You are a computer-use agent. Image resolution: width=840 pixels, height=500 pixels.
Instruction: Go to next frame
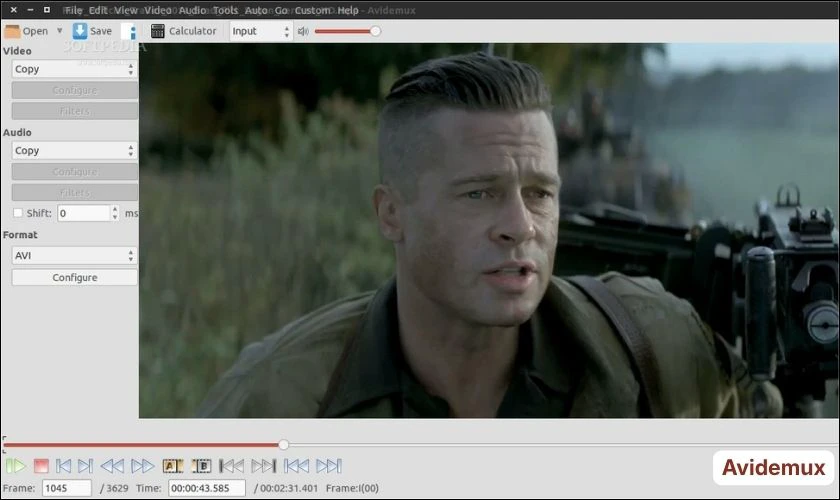click(x=85, y=466)
